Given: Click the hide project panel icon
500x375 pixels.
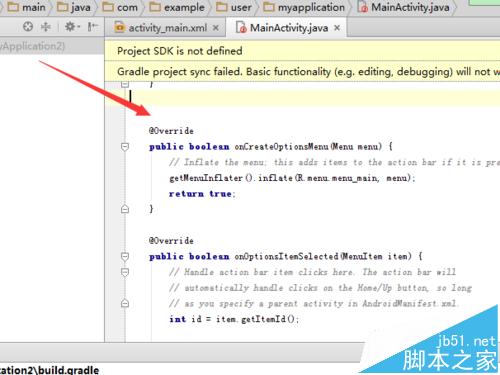Looking at the screenshot, I should pos(93,26).
